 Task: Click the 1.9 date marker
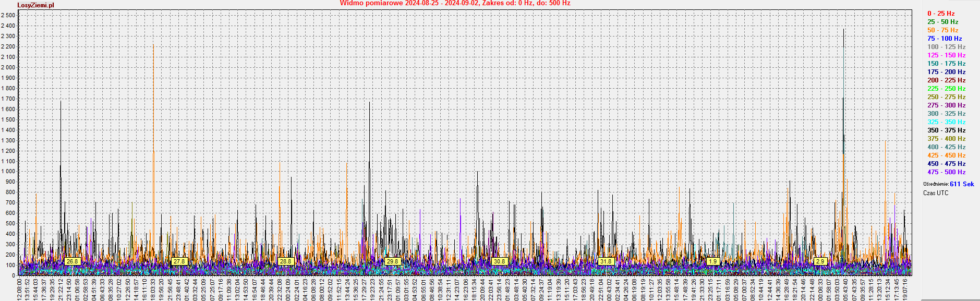(x=713, y=261)
